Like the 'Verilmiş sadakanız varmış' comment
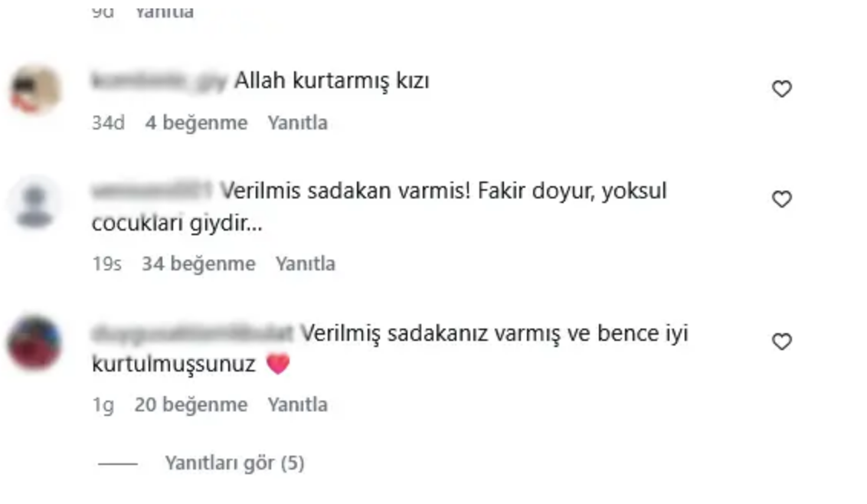867x504 pixels. pos(781,342)
